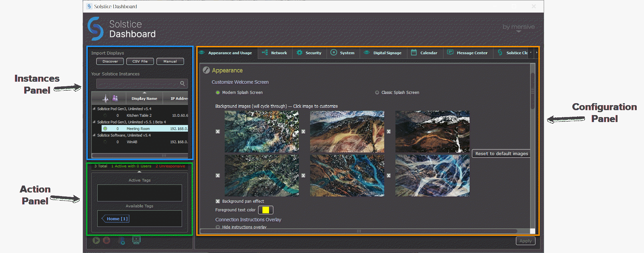Select the Classic Splash Screen radio button
Image resolution: width=644 pixels, height=253 pixels.
377,93
